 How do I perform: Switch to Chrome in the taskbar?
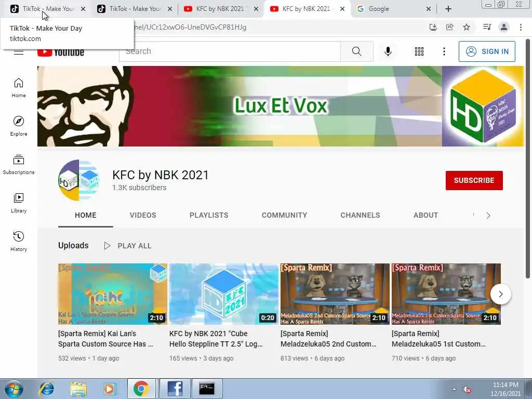click(141, 389)
